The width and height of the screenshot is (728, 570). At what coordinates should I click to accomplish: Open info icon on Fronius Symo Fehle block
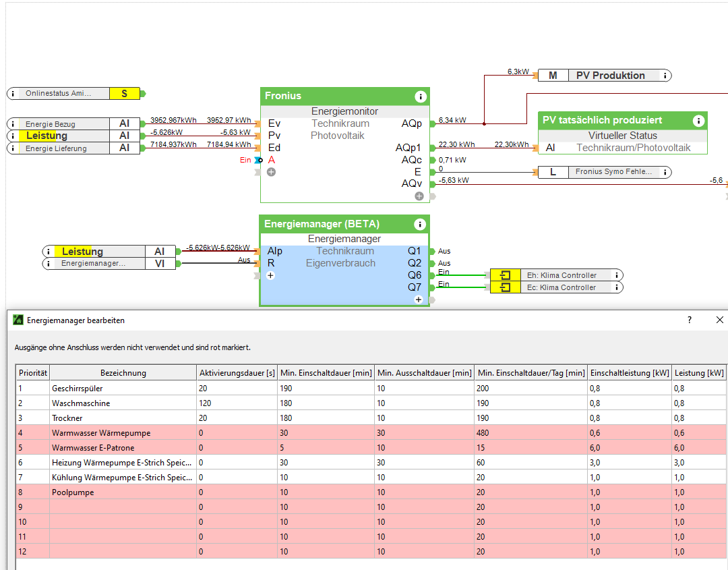tap(665, 173)
